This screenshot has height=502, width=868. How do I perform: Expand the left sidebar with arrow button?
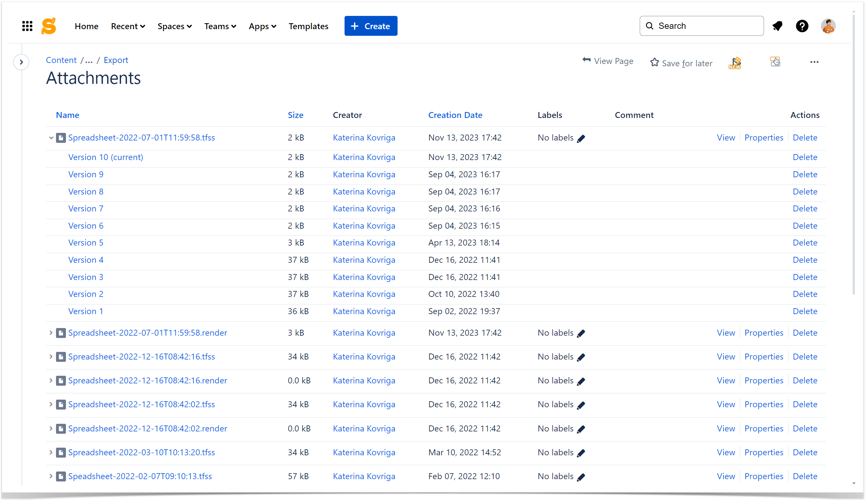[21, 62]
